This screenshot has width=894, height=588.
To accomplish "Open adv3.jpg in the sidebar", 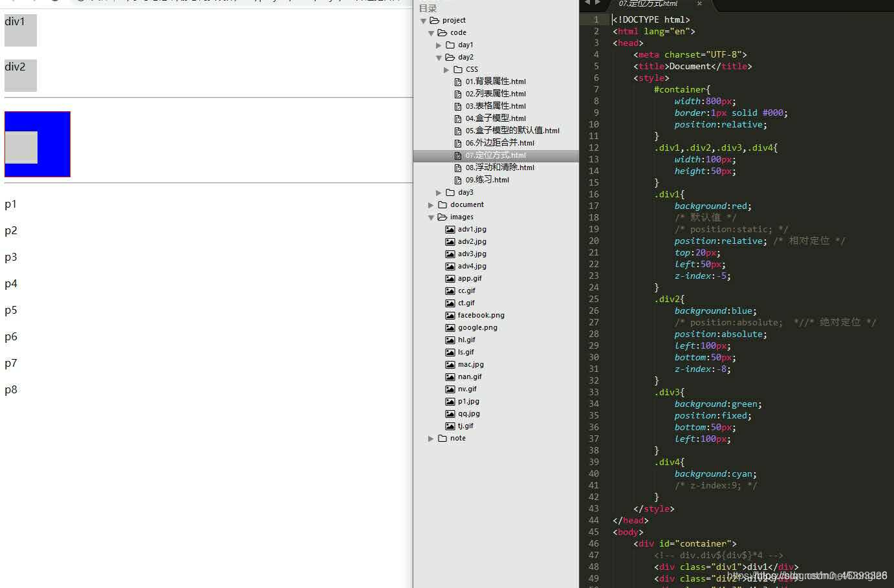I will click(472, 254).
